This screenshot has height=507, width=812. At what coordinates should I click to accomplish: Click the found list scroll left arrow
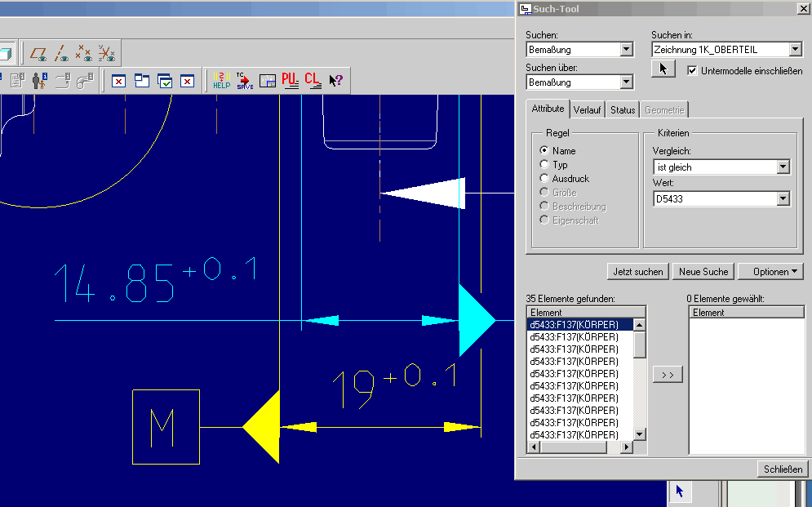pos(534,447)
